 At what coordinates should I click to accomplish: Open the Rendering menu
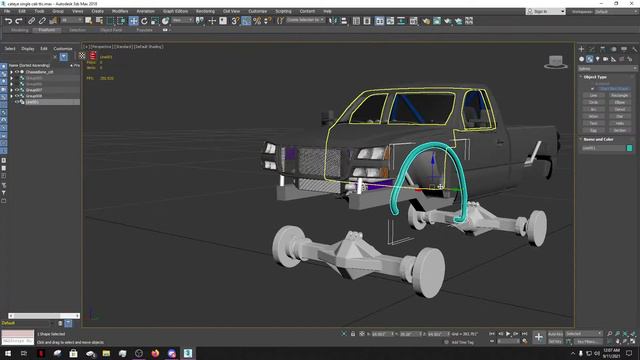click(205, 11)
